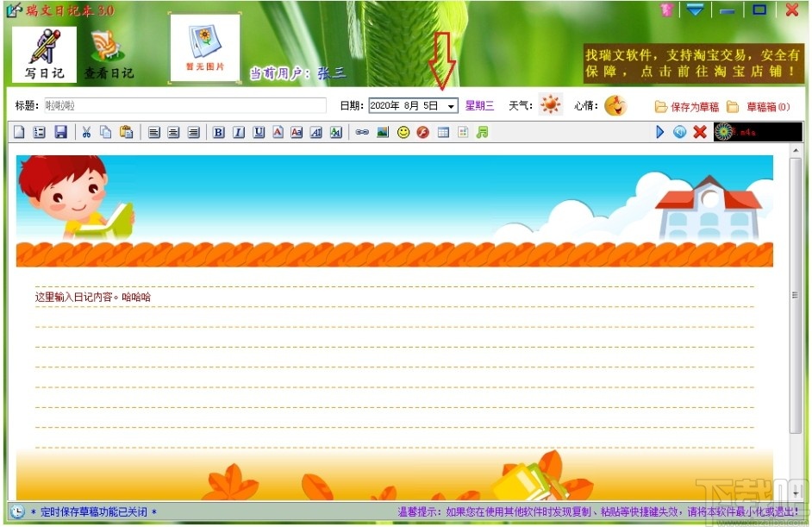
Task: Align text right
Action: [193, 133]
